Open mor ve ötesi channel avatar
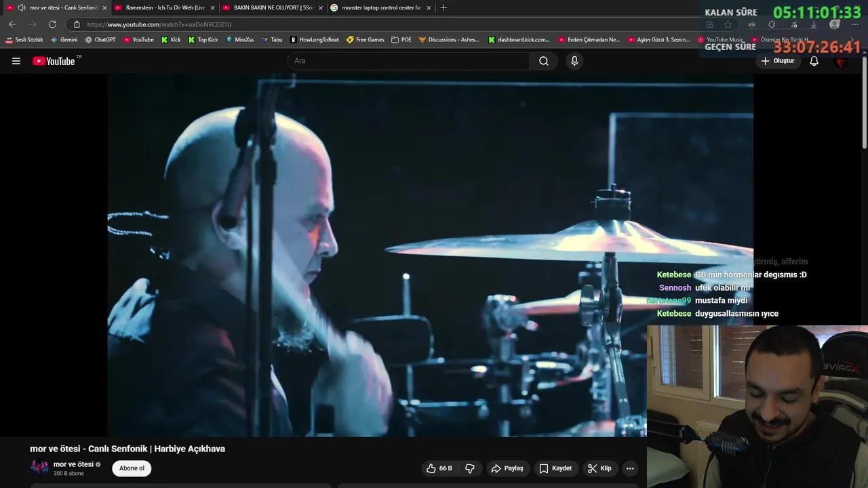 click(39, 468)
